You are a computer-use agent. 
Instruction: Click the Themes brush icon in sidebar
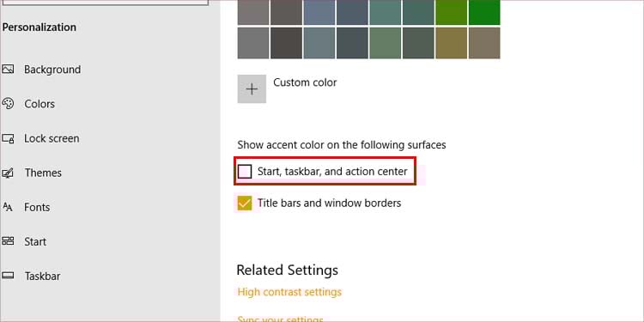pyautogui.click(x=8, y=173)
